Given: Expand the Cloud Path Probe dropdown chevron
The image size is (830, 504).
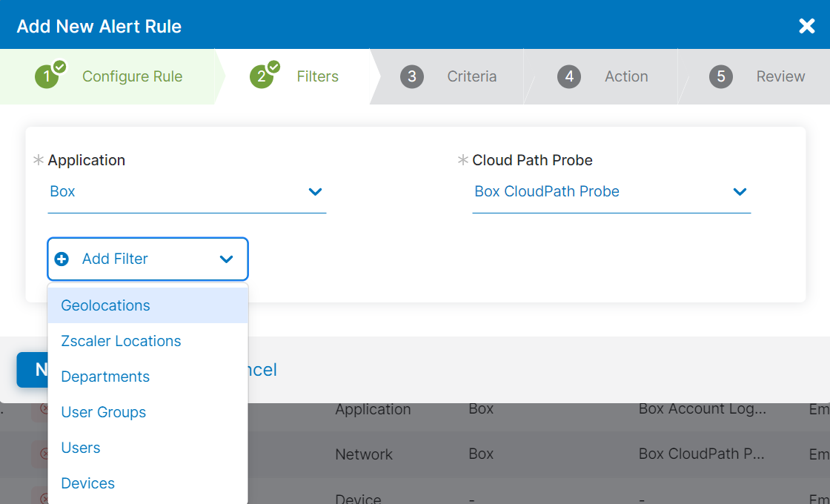Looking at the screenshot, I should click(x=739, y=192).
